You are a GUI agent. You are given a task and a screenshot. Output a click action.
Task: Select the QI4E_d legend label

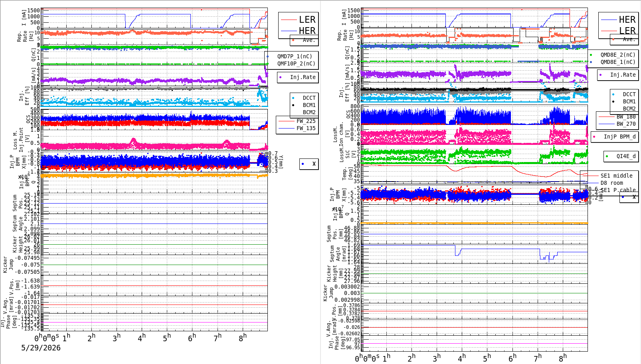click(x=626, y=156)
